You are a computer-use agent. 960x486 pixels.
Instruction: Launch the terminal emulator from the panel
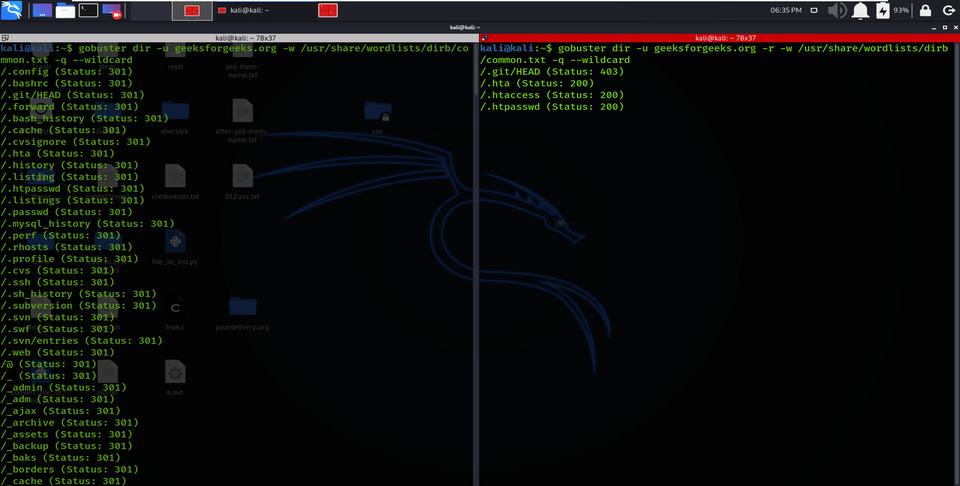click(x=88, y=10)
